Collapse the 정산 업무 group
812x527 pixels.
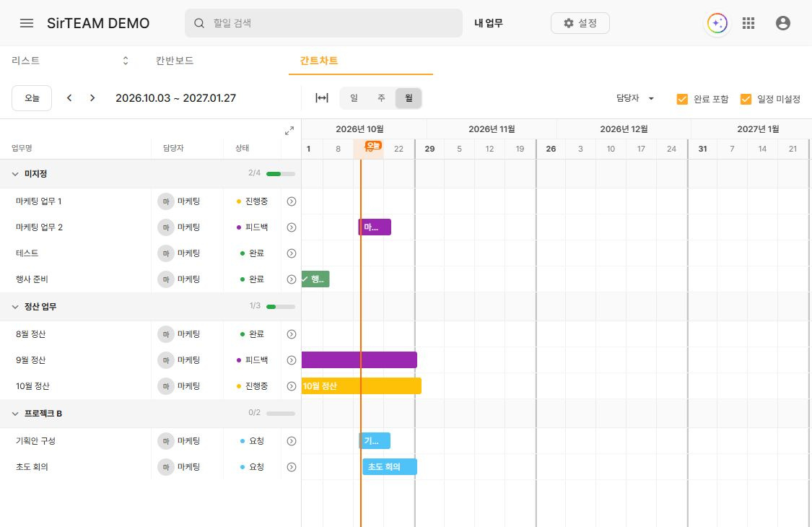[15, 307]
